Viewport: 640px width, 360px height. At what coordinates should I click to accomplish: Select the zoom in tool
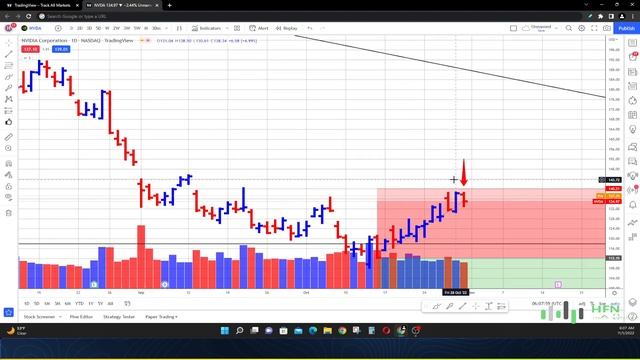(9, 149)
